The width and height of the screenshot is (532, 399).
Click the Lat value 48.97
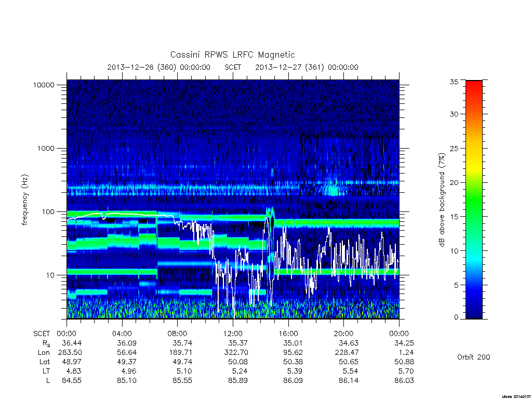tap(72, 362)
